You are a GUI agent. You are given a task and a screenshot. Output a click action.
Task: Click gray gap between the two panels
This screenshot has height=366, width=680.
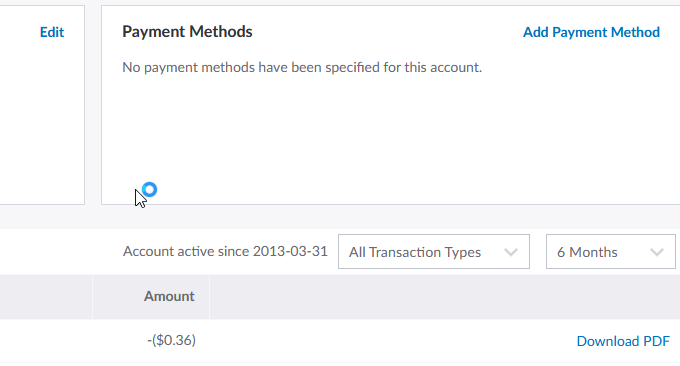93,105
